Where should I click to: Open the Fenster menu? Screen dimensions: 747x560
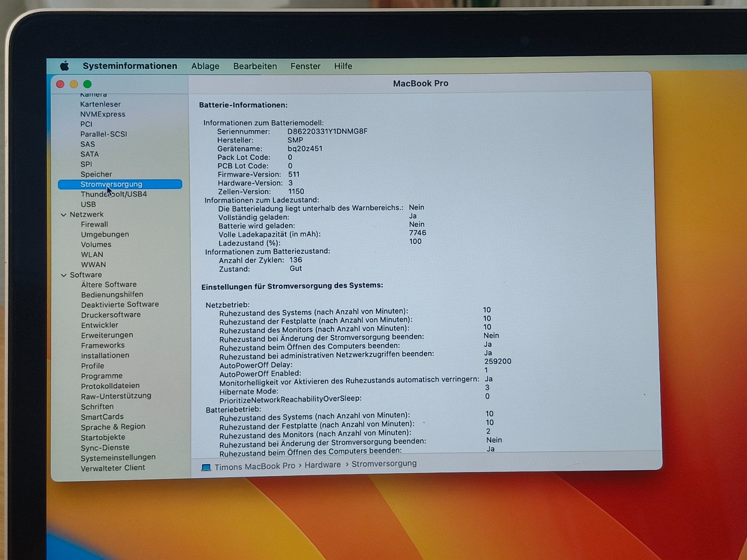click(305, 66)
